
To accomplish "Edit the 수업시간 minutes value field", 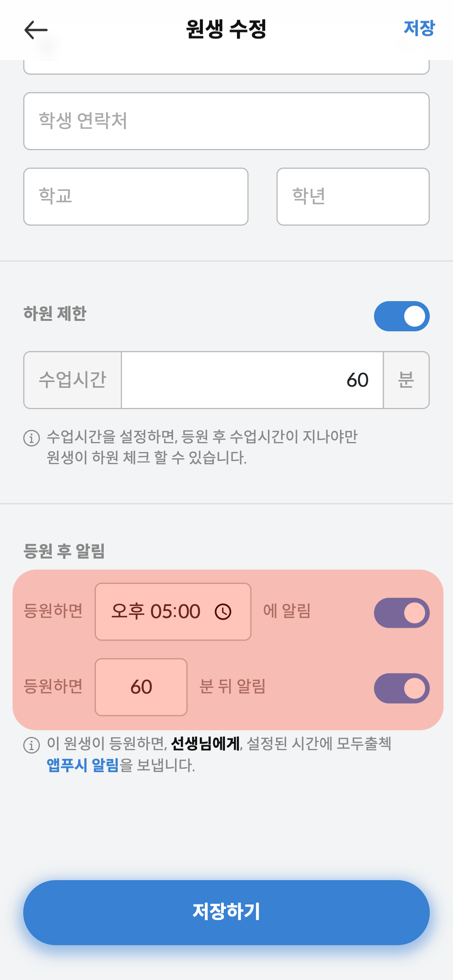I will coord(252,380).
